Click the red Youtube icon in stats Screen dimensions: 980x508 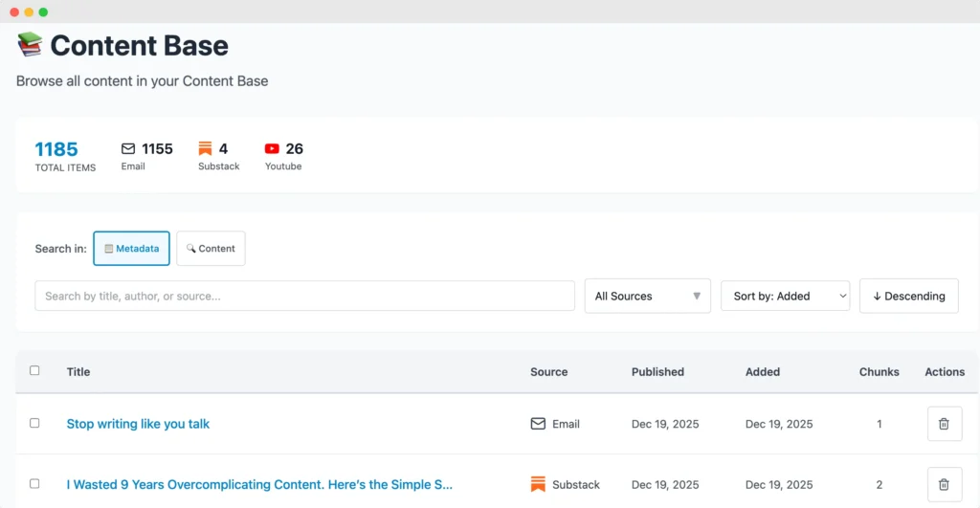[x=272, y=148]
